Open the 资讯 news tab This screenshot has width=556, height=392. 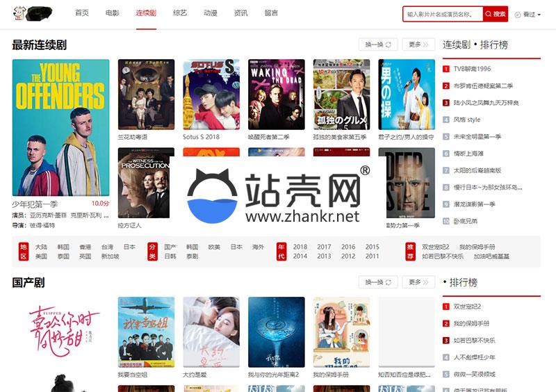pos(240,13)
